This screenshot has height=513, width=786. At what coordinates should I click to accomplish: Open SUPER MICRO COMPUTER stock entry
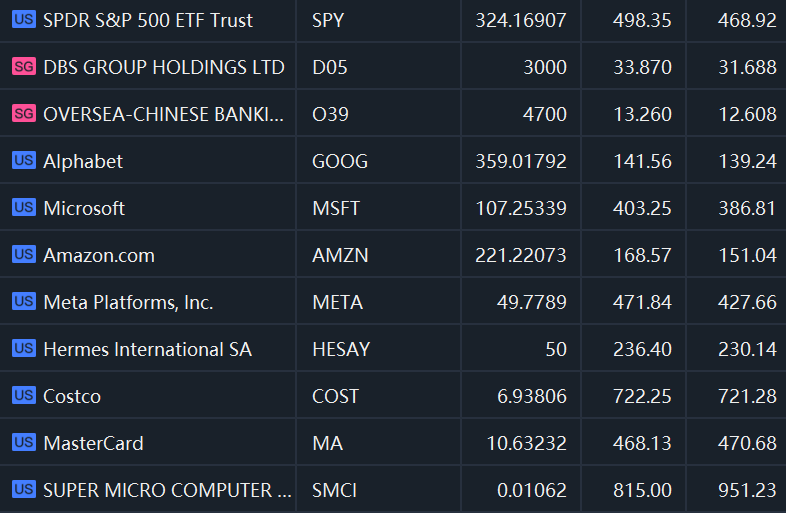(x=167, y=490)
